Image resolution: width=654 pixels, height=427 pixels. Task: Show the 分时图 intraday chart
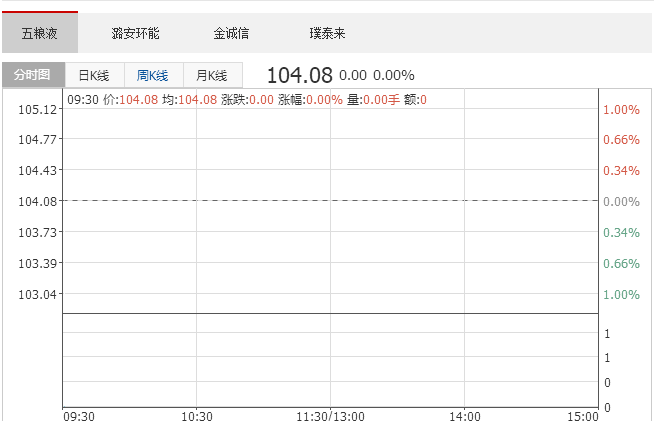[x=33, y=75]
